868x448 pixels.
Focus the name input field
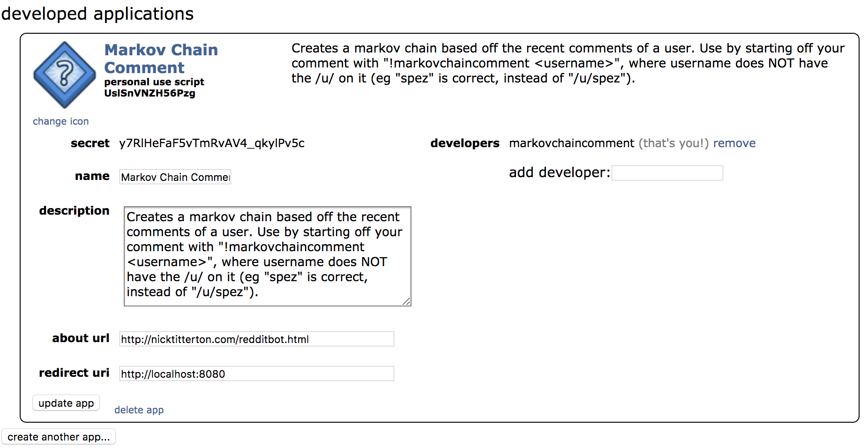click(x=175, y=177)
